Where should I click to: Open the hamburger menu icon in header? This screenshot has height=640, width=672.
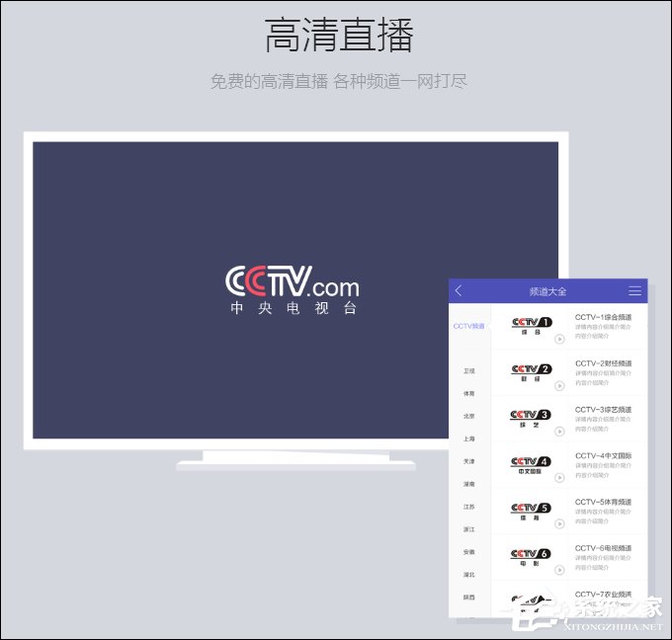pos(634,291)
